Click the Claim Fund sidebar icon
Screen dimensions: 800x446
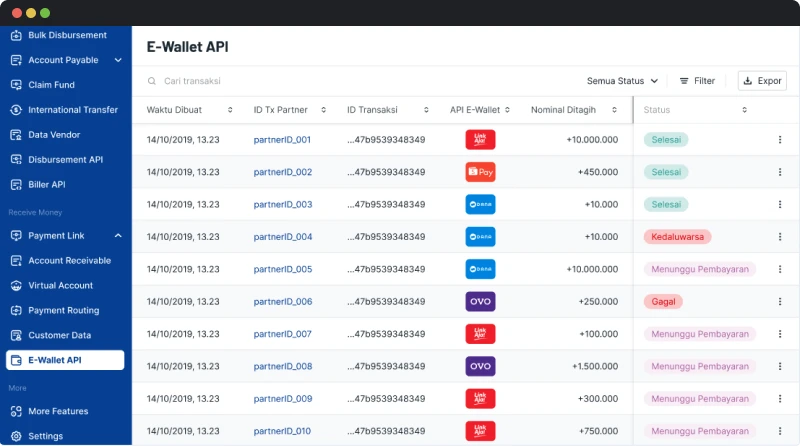[x=16, y=85]
